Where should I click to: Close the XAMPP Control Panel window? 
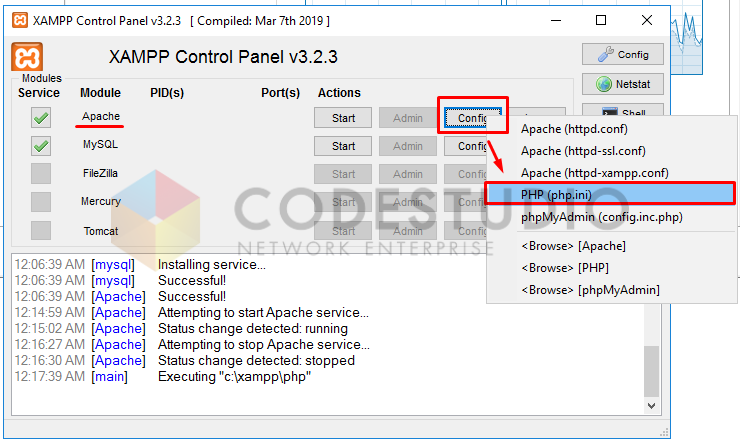(647, 21)
